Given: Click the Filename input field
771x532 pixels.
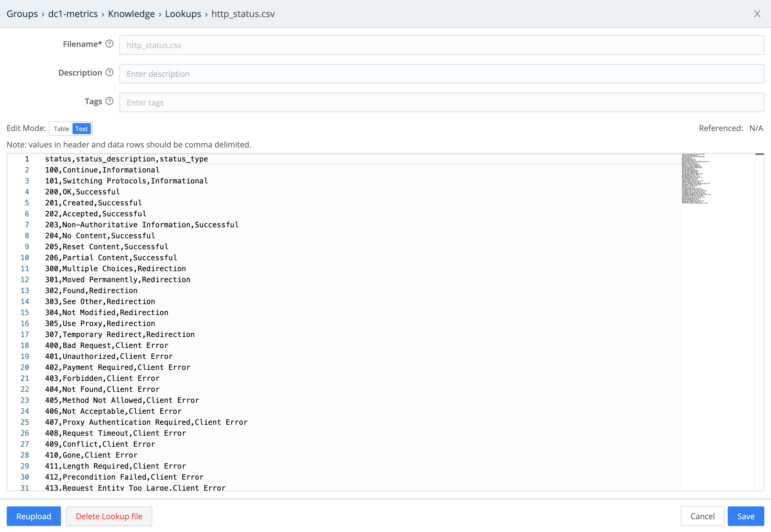Looking at the screenshot, I should [441, 45].
